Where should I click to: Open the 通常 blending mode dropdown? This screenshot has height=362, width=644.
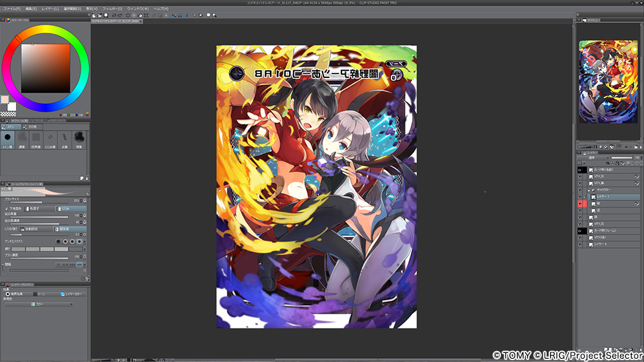594,157
